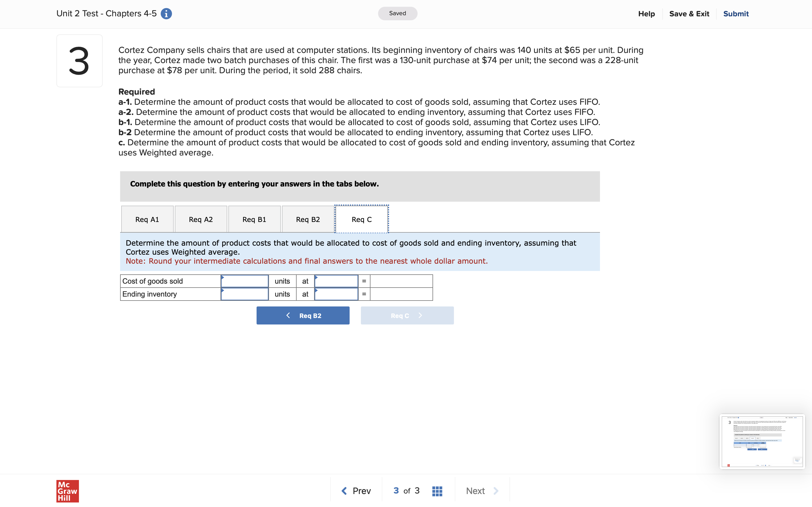This screenshot has width=812, height=507.
Task: Click right chevron on disabled Req C button
Action: pyautogui.click(x=420, y=315)
